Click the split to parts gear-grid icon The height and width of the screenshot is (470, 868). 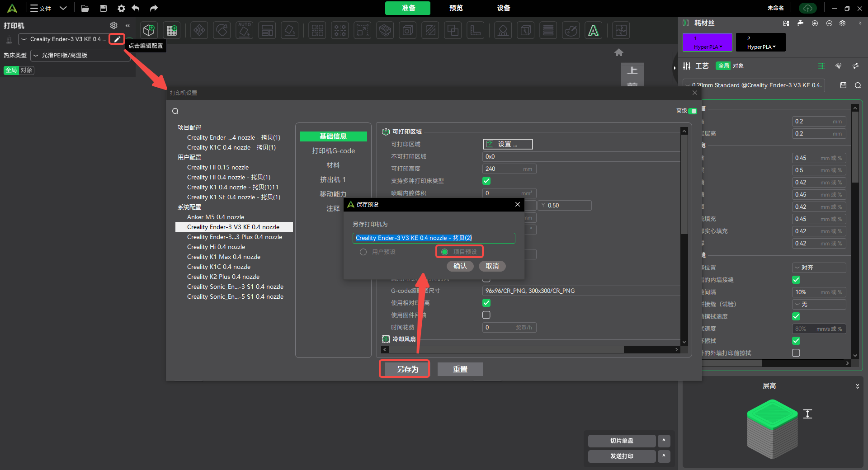340,30
